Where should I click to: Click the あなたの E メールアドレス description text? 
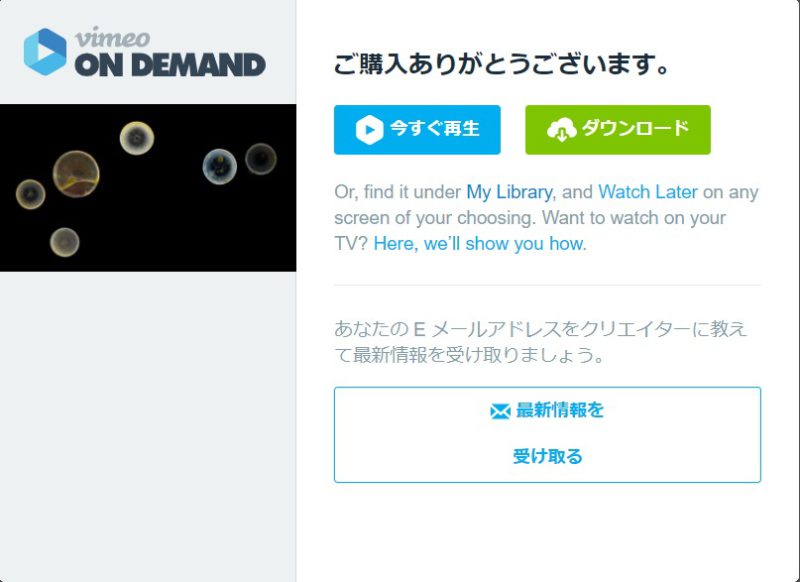click(x=540, y=342)
